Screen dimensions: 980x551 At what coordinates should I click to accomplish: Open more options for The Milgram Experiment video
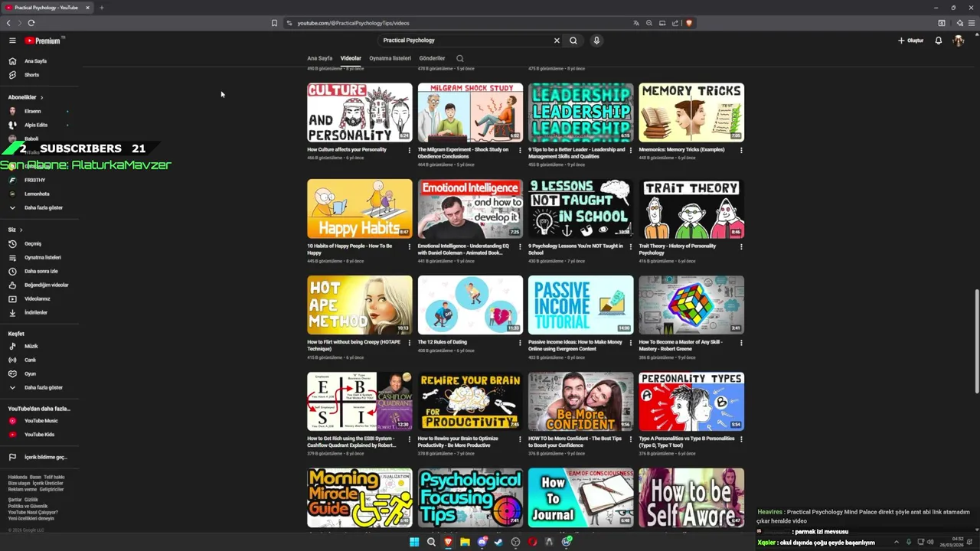[520, 150]
